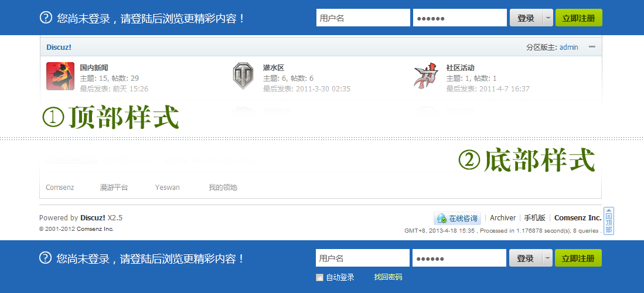Open the 社区活动 forum icon
The width and height of the screenshot is (644, 293).
[426, 75]
